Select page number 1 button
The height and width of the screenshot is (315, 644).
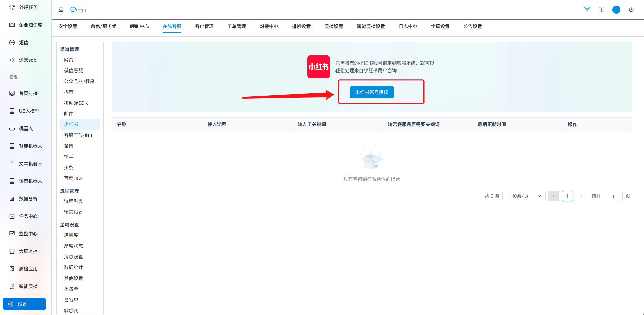[567, 196]
